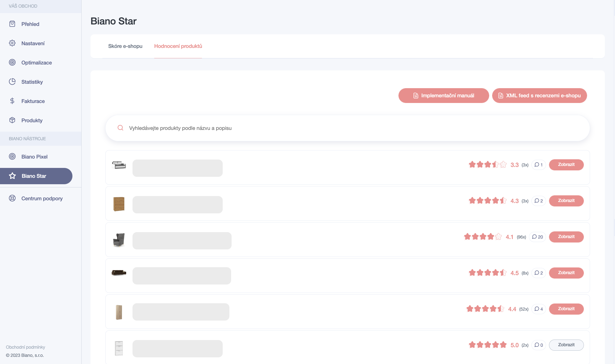Click star rating of 4.1 product
Screen dimensions: 615x364
pos(483,237)
